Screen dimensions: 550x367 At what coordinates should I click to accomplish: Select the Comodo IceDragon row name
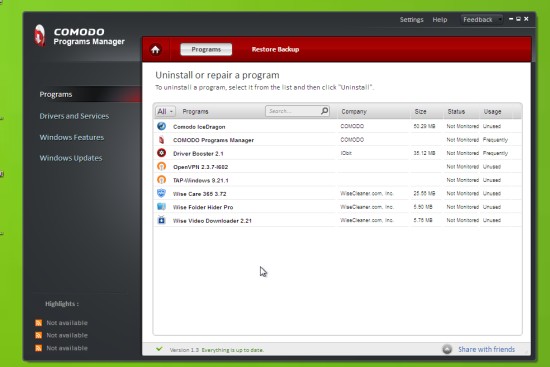(x=199, y=127)
